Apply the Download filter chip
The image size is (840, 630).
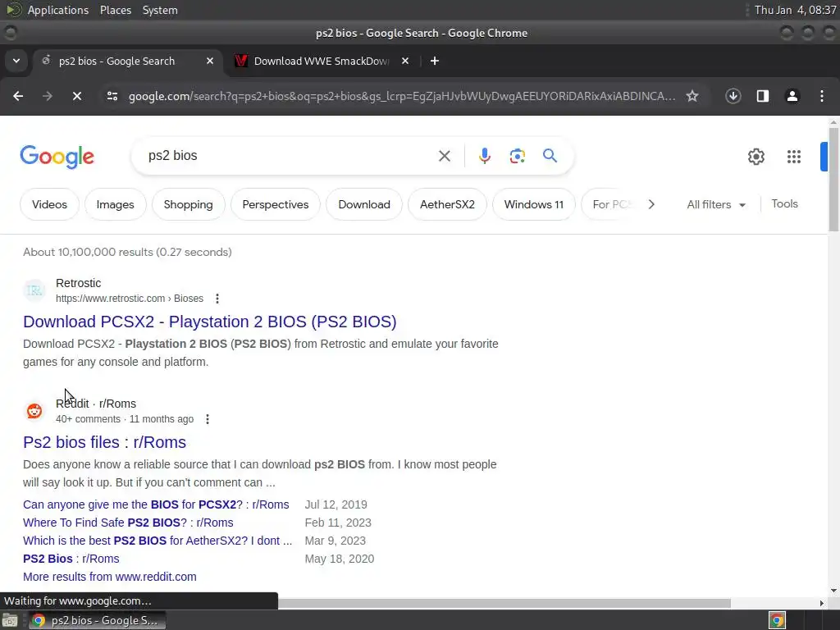point(364,204)
